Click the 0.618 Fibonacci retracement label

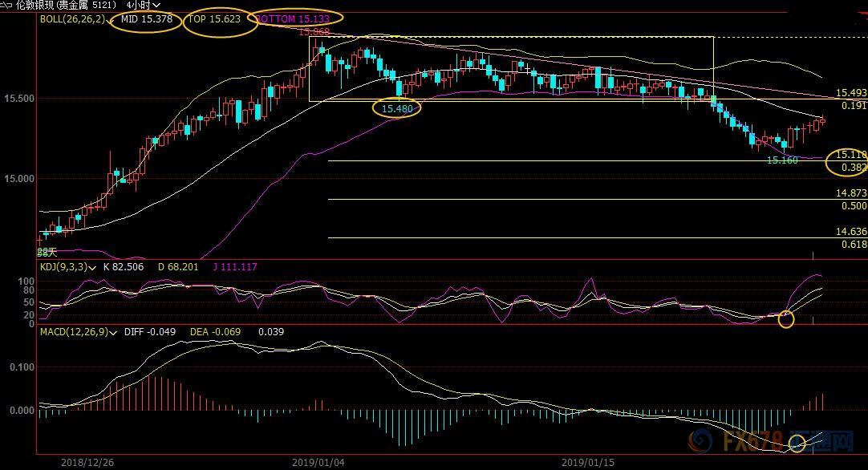tap(854, 245)
